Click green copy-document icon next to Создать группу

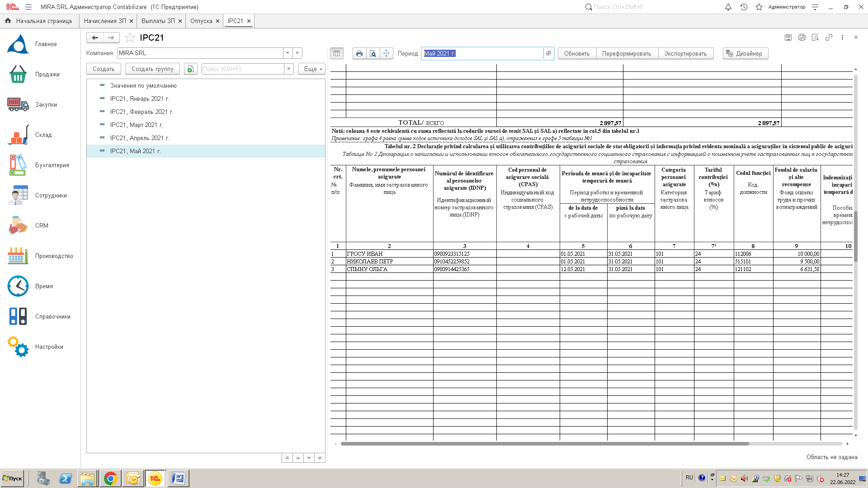click(190, 69)
